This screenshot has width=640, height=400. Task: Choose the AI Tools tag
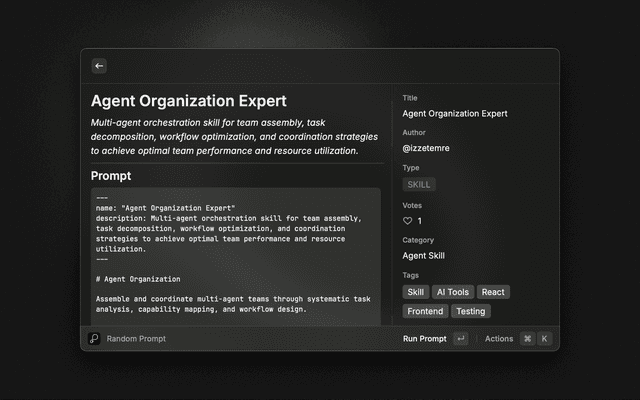[452, 292]
